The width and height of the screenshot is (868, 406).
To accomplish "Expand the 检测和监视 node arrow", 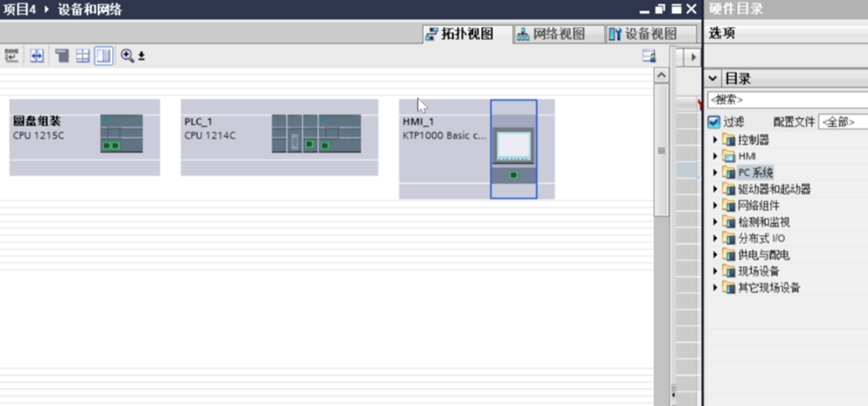I will (x=715, y=222).
